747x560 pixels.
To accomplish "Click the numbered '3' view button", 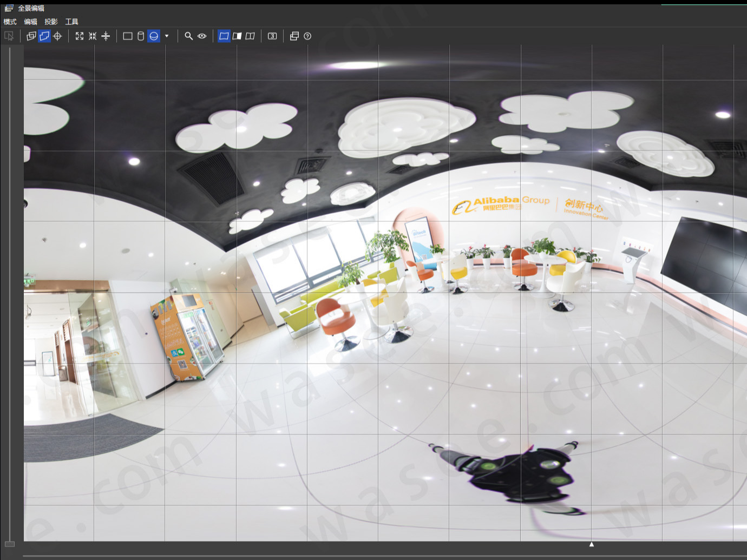I will tap(272, 36).
